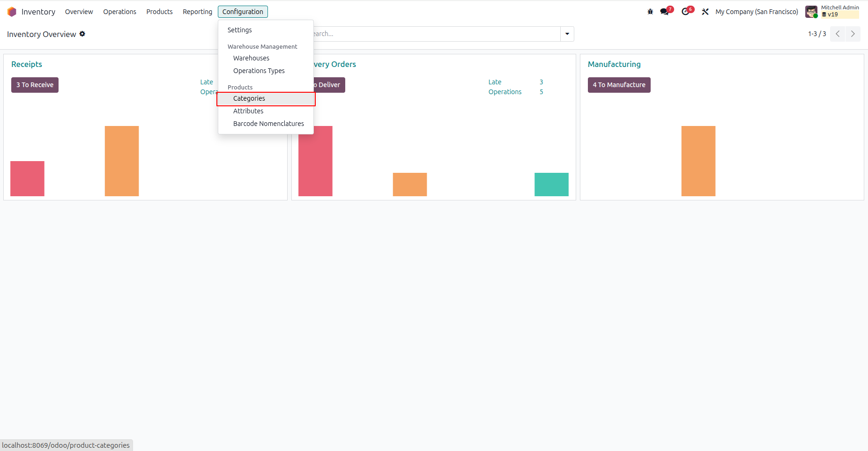Open the Reporting menu
The height and width of the screenshot is (451, 868).
[x=198, y=12]
